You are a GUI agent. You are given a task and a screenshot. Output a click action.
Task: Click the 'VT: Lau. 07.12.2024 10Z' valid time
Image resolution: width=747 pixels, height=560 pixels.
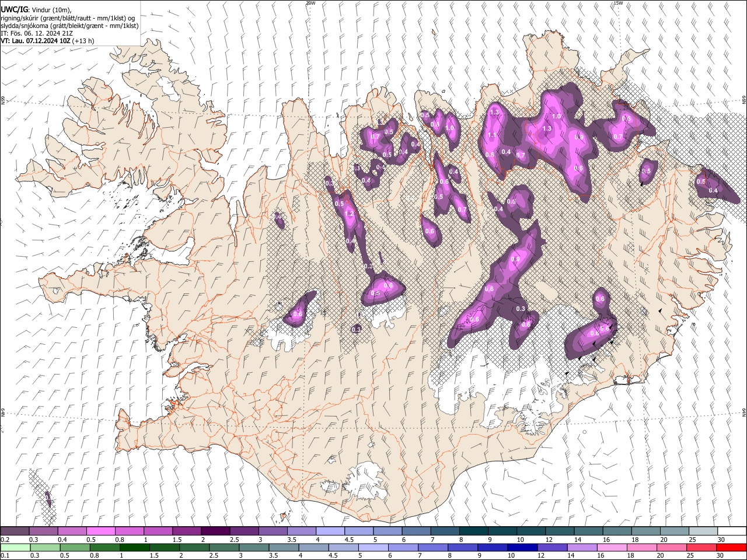click(x=36, y=41)
